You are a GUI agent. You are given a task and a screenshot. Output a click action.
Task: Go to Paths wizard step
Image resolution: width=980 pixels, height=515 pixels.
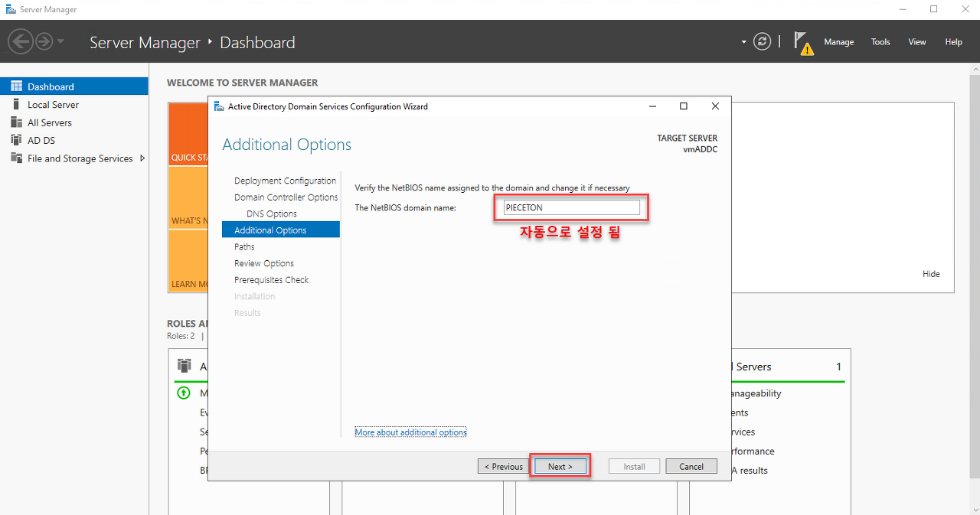pos(244,246)
